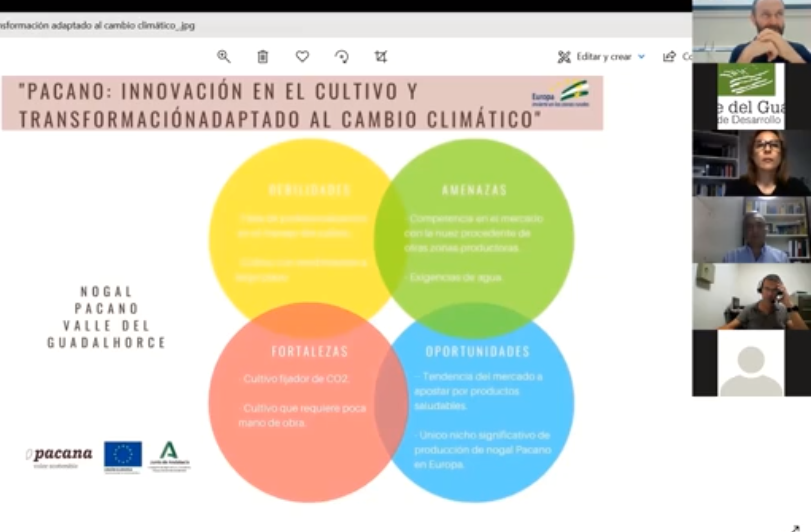Click the Editar y crear scissors icon

pyautogui.click(x=565, y=56)
